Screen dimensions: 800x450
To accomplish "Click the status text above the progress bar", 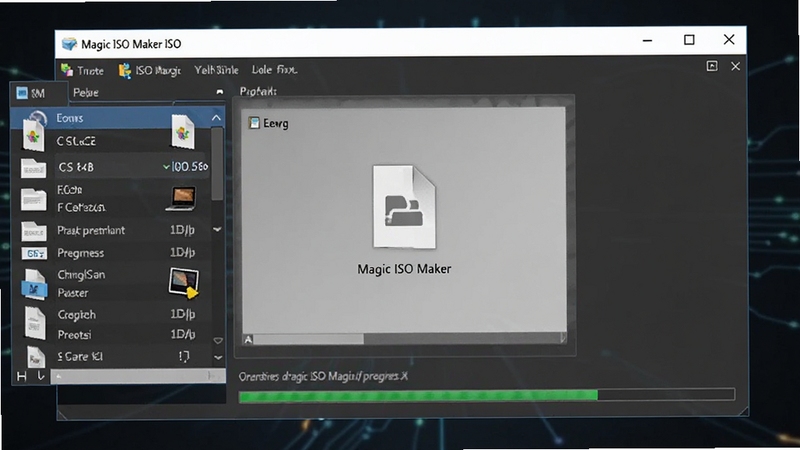I will pos(323,377).
